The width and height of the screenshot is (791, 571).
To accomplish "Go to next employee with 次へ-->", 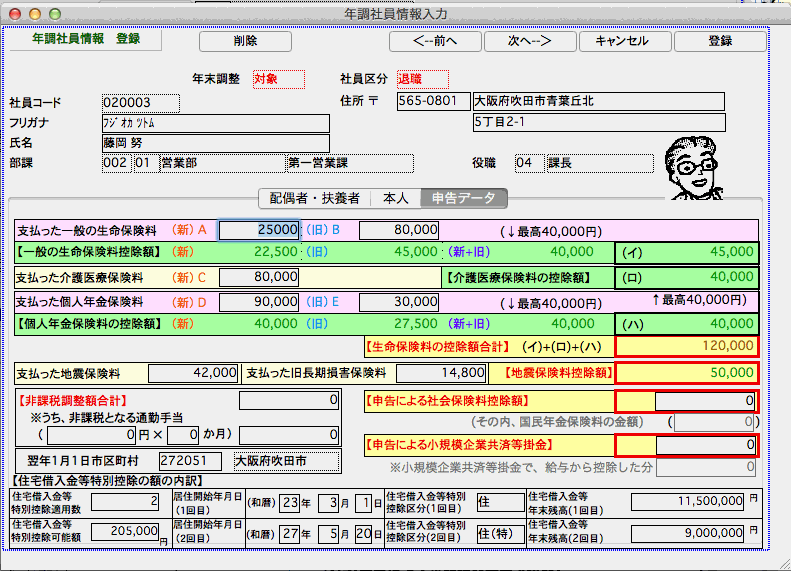I will [x=531, y=41].
